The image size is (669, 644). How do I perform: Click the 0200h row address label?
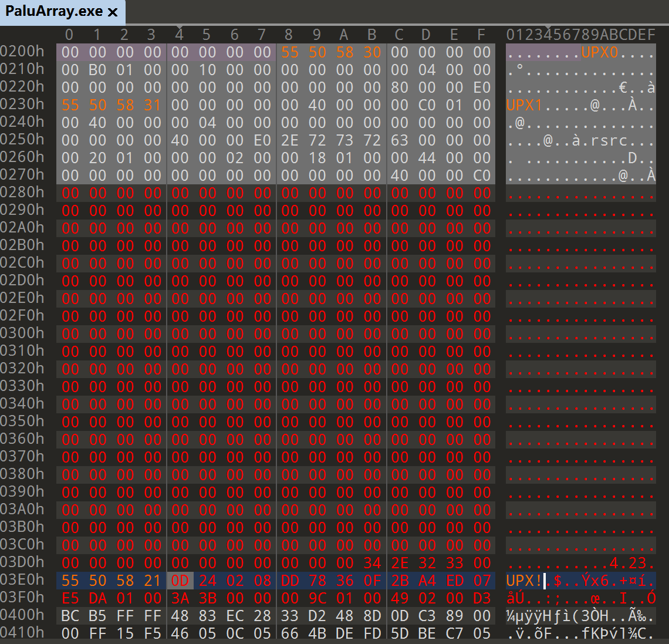pos(22,52)
